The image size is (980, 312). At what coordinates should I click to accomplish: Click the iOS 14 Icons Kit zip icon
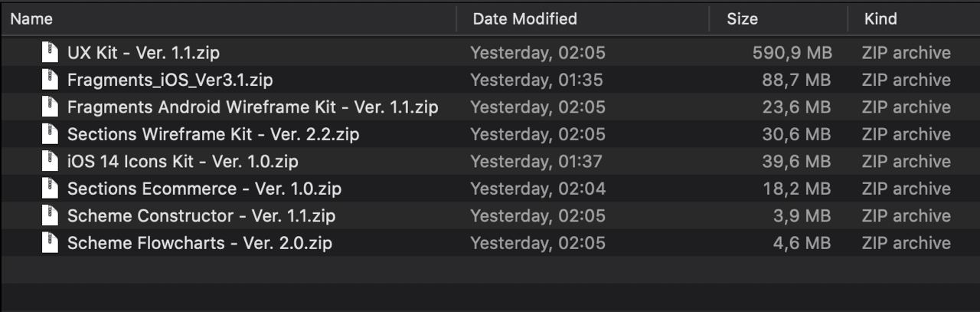click(51, 162)
